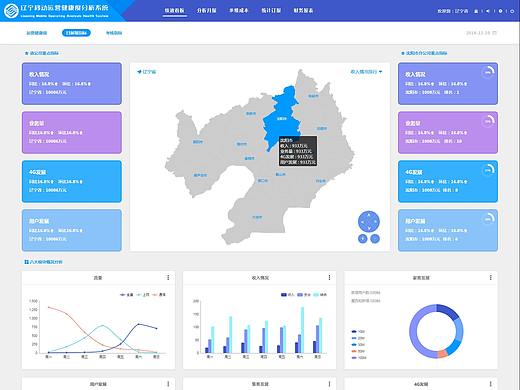Zoom out the map with minus button

[x=375, y=238]
